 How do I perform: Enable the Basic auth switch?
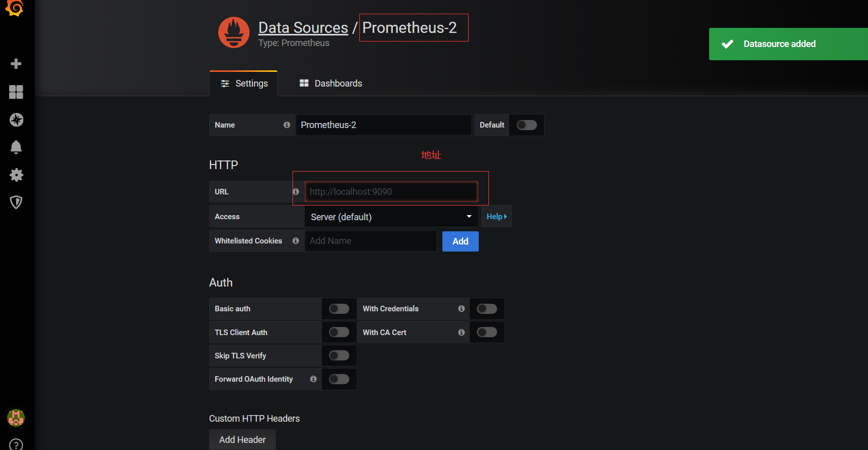tap(339, 309)
